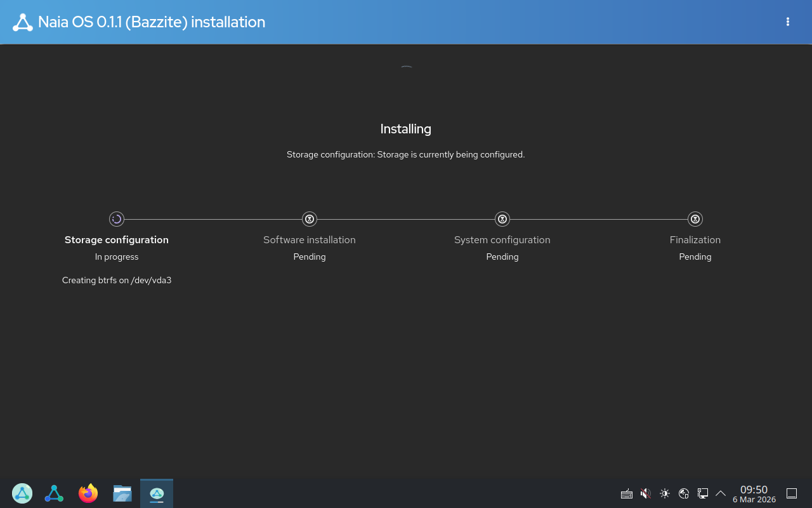The width and height of the screenshot is (812, 508).
Task: Click the display configuration tray icon
Action: (x=703, y=493)
